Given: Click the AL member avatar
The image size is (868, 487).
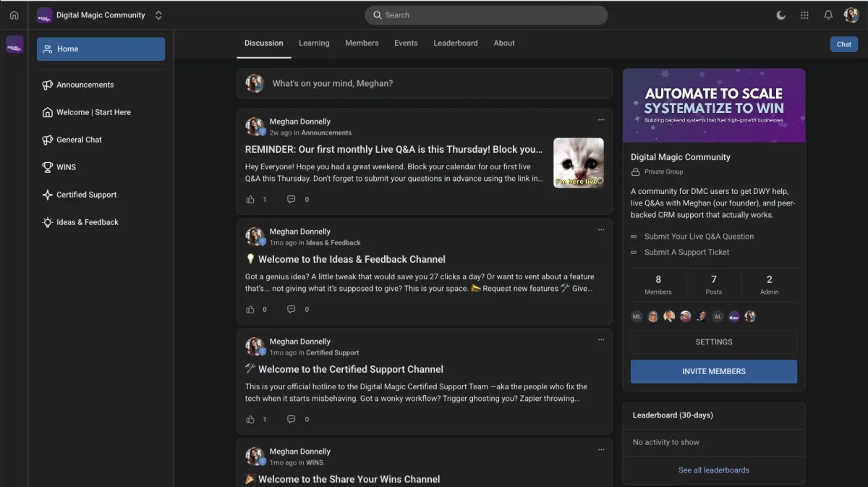Looking at the screenshot, I should click(718, 316).
